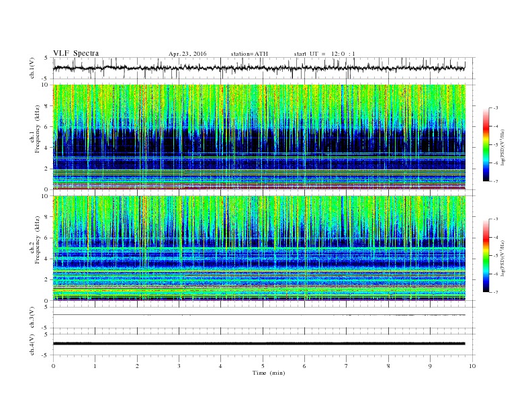
Task: Click the time axis tick label "5"
Action: tap(263, 366)
